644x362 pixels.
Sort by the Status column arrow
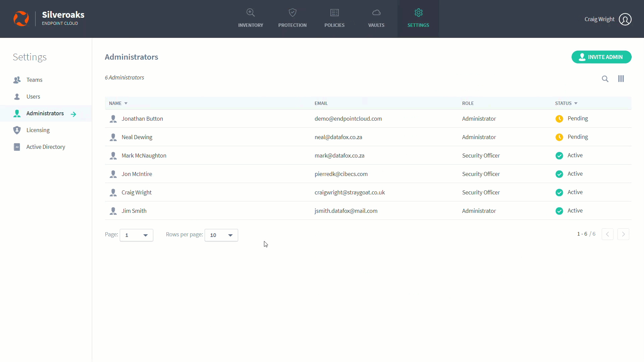pyautogui.click(x=576, y=103)
